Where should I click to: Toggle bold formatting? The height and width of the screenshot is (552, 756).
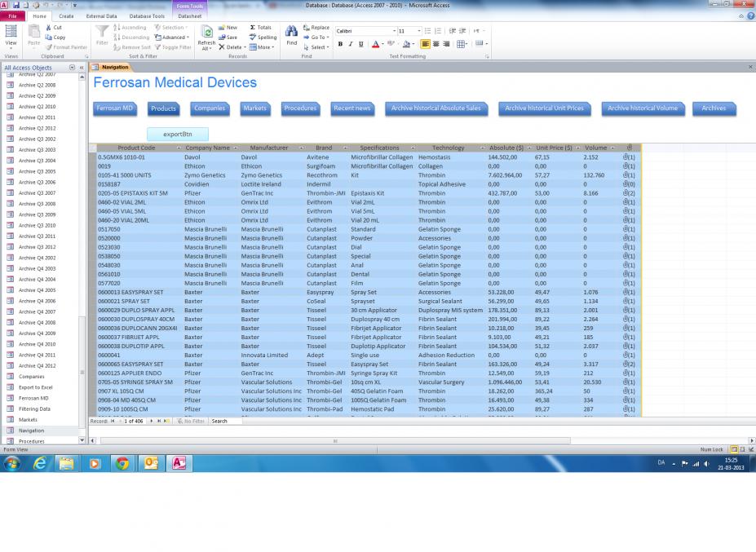pos(340,44)
